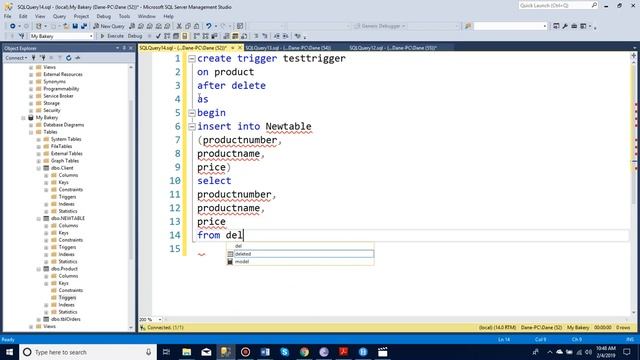Select dbo.Product table in tree
This screenshot has width=640, height=360.
pos(64,269)
